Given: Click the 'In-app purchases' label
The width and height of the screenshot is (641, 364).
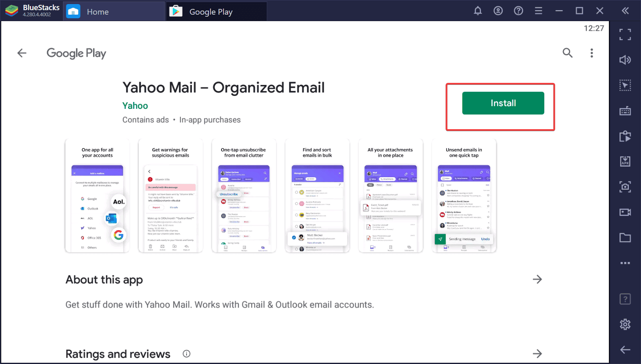Looking at the screenshot, I should (x=210, y=120).
